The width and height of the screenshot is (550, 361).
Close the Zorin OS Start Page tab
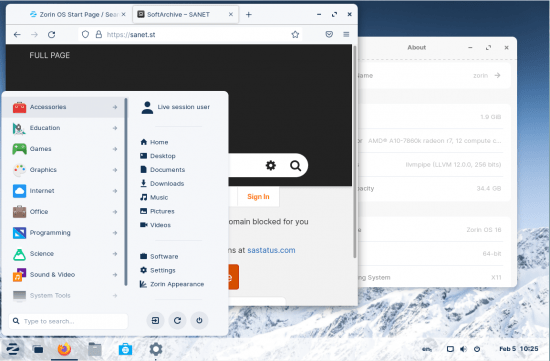[x=123, y=14]
